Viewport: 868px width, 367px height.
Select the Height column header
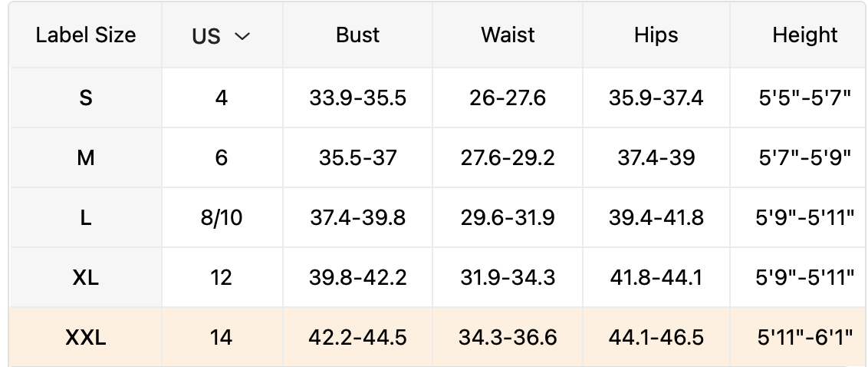coord(804,35)
